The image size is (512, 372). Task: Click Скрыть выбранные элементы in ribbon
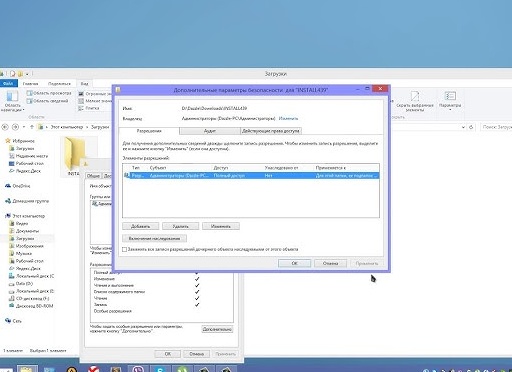(x=415, y=101)
